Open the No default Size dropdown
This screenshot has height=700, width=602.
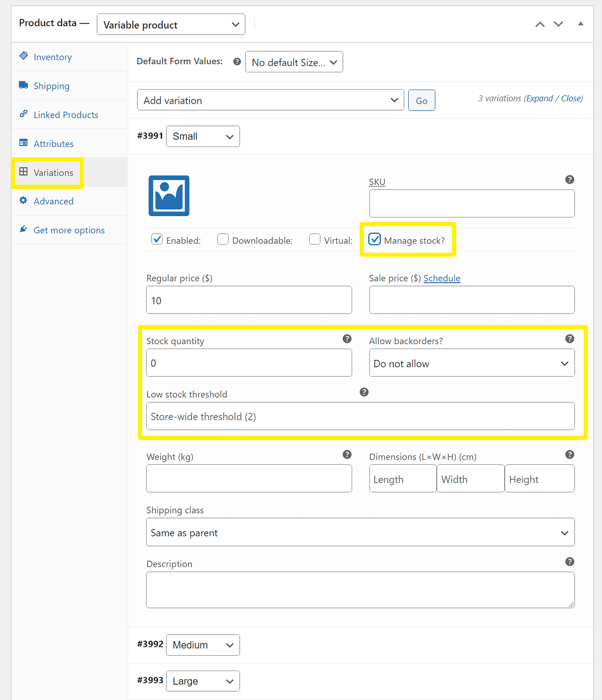294,62
